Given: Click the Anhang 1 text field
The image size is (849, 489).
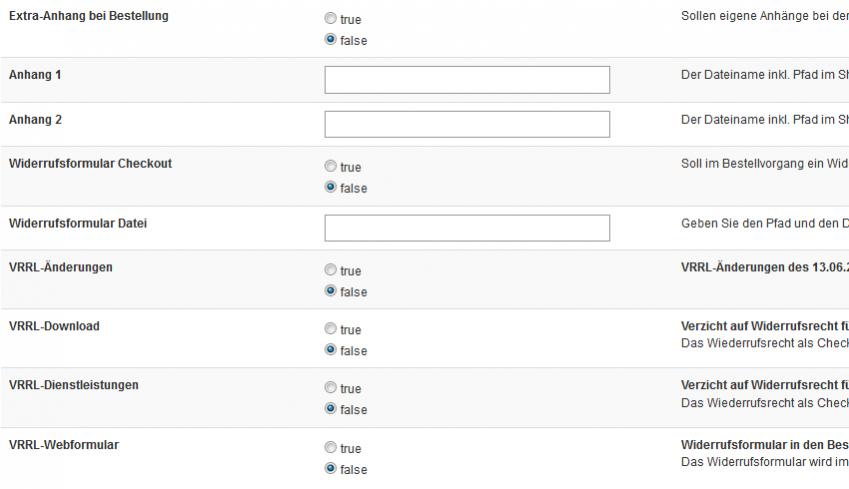Looking at the screenshot, I should (x=467, y=80).
